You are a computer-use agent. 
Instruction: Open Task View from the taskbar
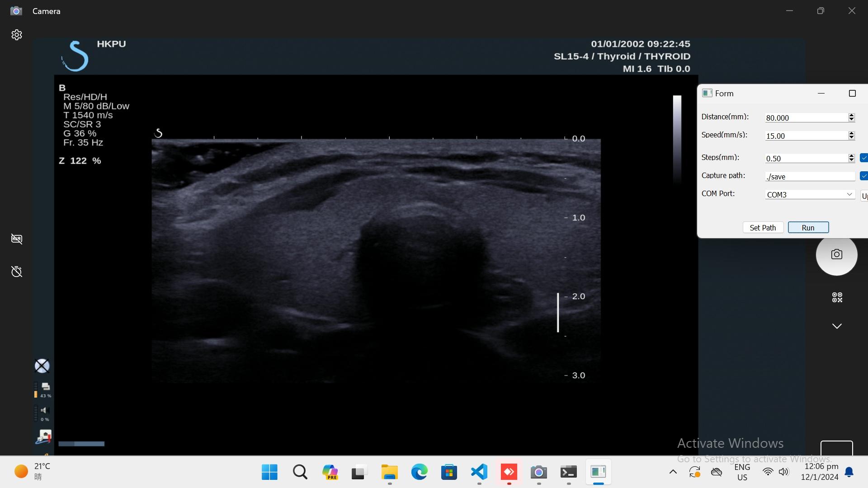359,472
